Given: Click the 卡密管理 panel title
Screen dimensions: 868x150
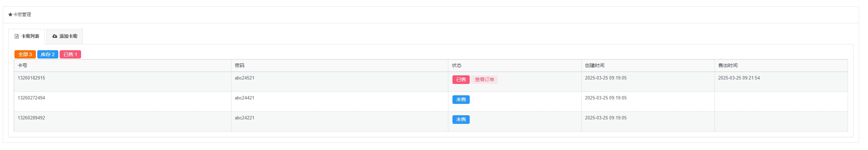Looking at the screenshot, I should click(22, 14).
